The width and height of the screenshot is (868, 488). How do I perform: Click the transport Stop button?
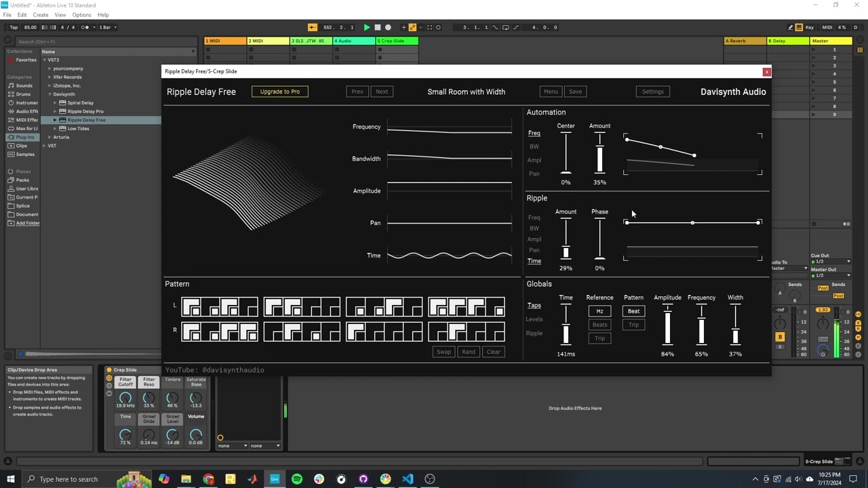378,27
